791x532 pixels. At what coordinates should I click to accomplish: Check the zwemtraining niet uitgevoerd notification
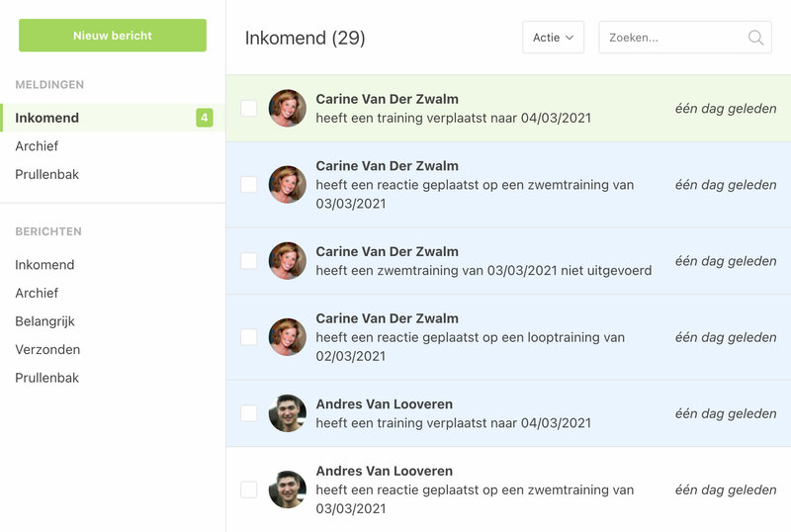tap(249, 260)
